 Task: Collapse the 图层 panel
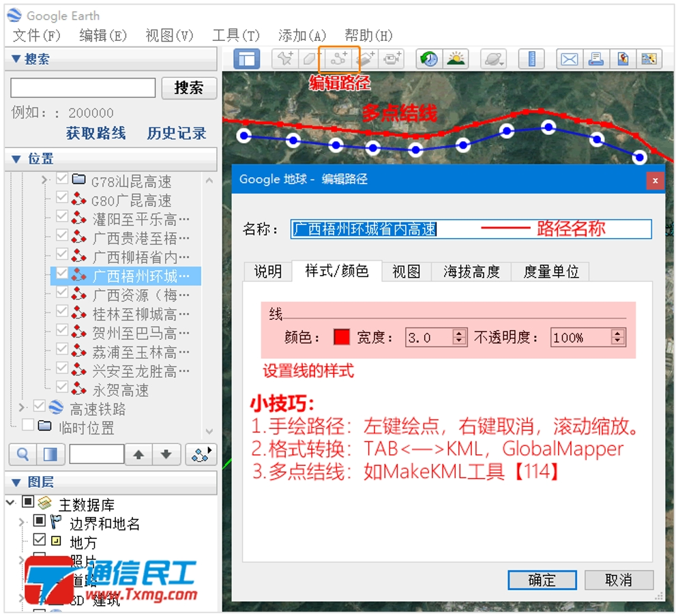(16, 483)
